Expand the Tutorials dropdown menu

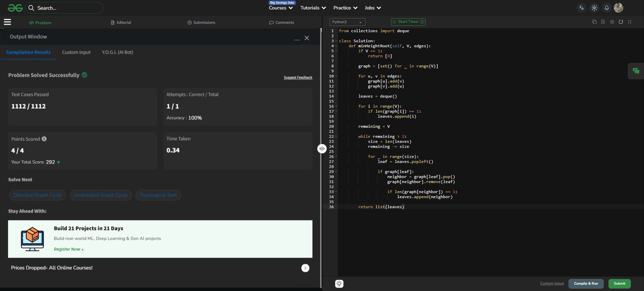coord(313,8)
